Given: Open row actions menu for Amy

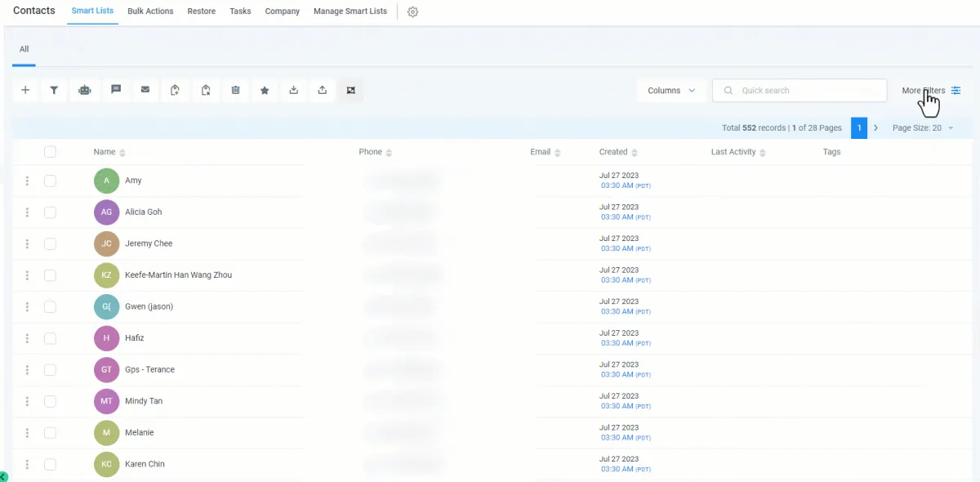Looking at the screenshot, I should [x=27, y=181].
